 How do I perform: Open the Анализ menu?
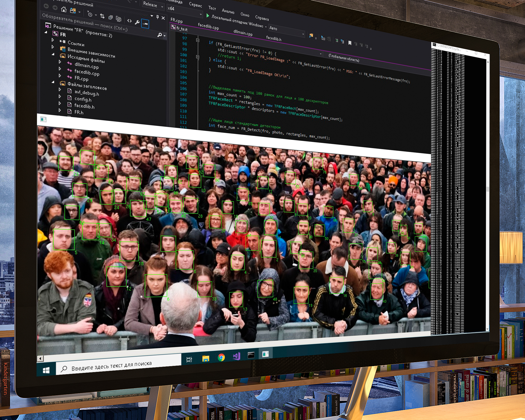pos(228,11)
